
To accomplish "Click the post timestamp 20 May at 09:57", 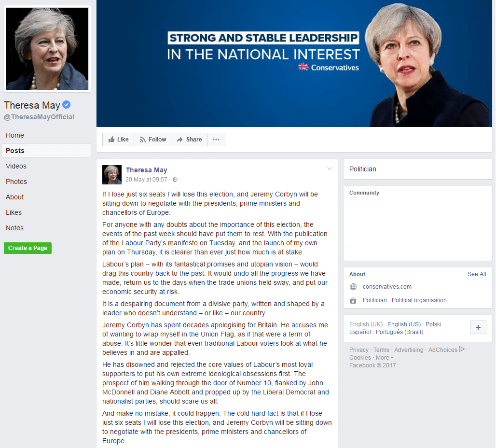I will [x=146, y=180].
